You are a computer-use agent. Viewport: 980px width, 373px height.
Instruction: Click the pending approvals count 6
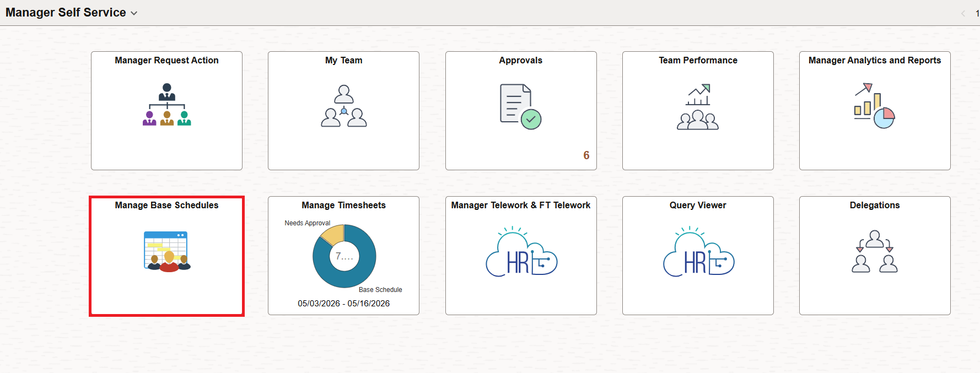586,155
